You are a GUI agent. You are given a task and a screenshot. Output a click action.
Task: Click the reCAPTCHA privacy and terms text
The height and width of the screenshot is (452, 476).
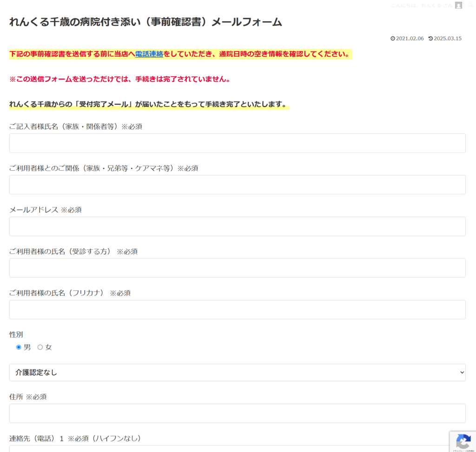[x=463, y=450]
